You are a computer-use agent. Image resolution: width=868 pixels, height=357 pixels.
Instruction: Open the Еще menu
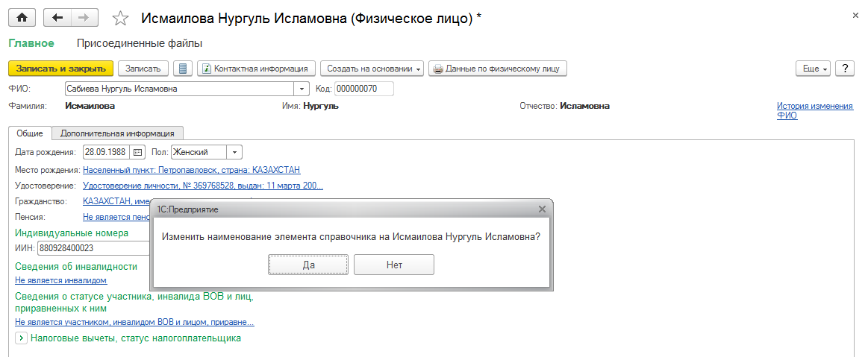tap(814, 69)
